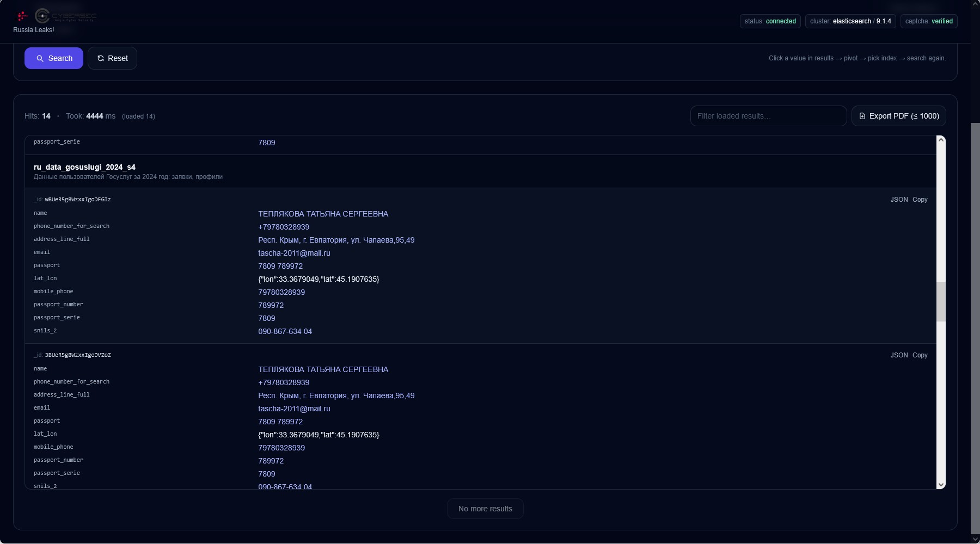
Task: Show JSON for the second gosuslugi record
Action: click(899, 355)
